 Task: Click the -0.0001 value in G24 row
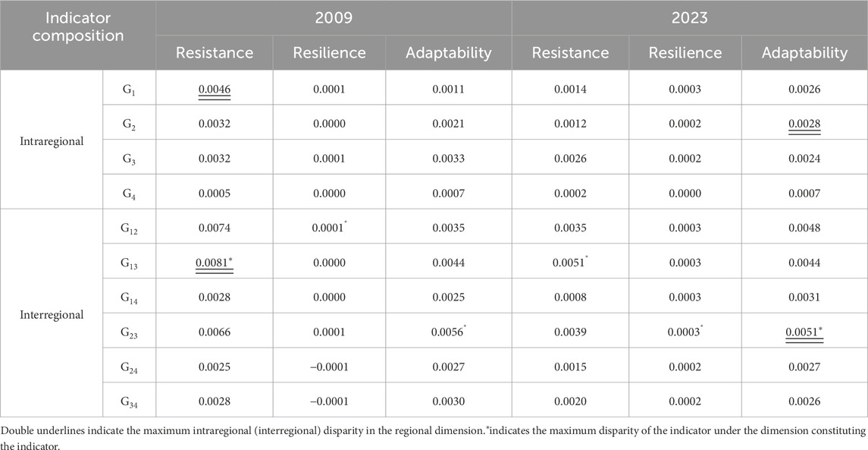pos(329,367)
